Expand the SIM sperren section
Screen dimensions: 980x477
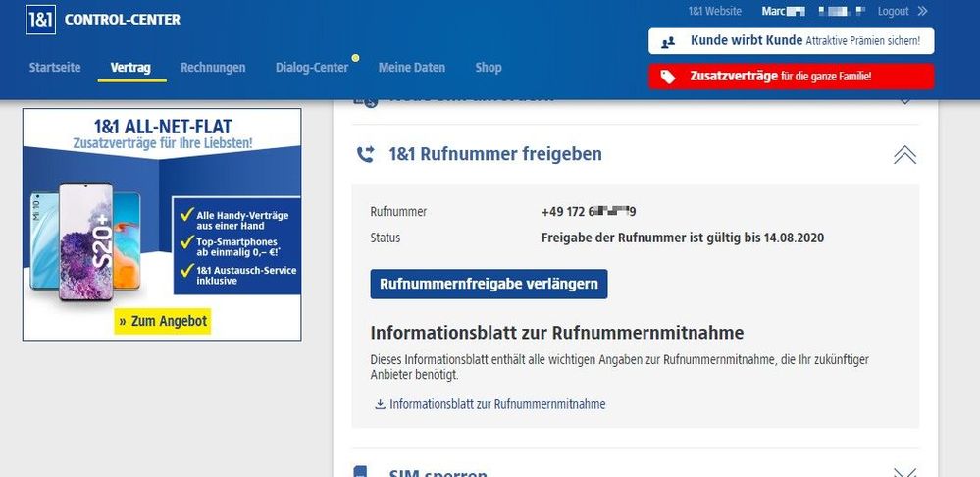[x=904, y=473]
